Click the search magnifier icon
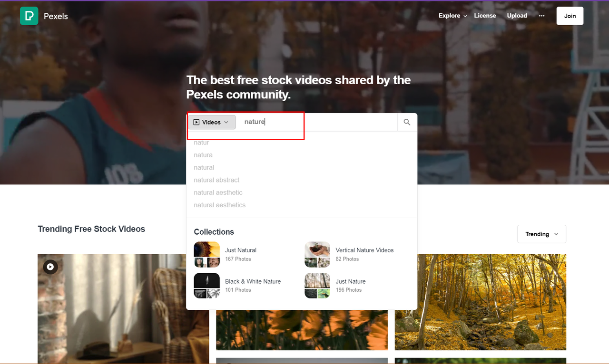Screen dimensions: 609x364 [407, 122]
